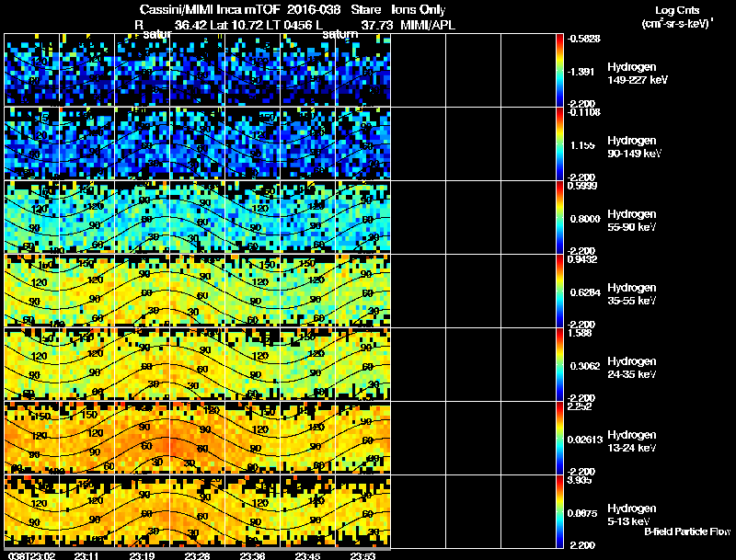Image resolution: width=736 pixels, height=560 pixels.
Task: Click the '0.02613' colorbar midpoint value
Action: click(585, 440)
